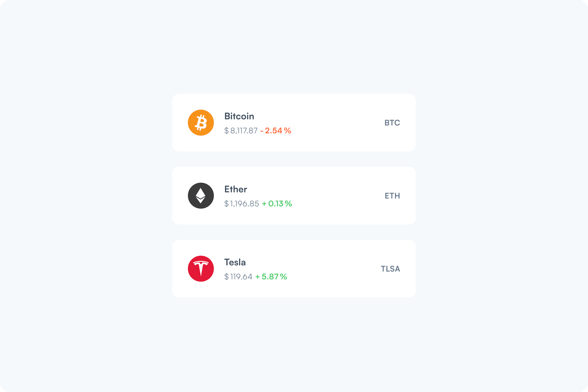The width and height of the screenshot is (588, 392).
Task: Click the Tesla price $119.64
Action: 238,276
